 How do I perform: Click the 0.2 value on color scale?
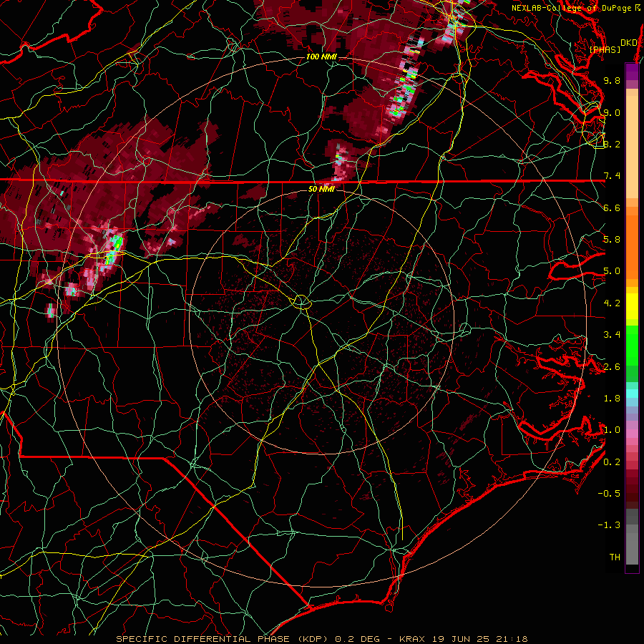[612, 462]
